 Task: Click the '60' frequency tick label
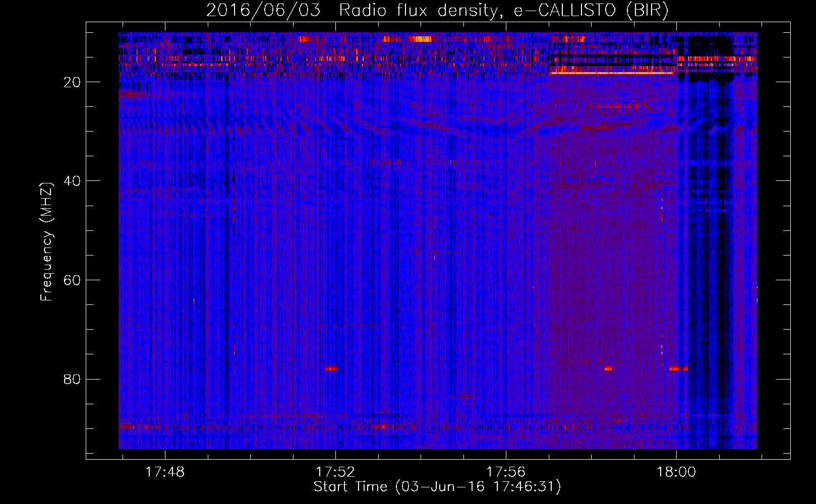(x=72, y=280)
